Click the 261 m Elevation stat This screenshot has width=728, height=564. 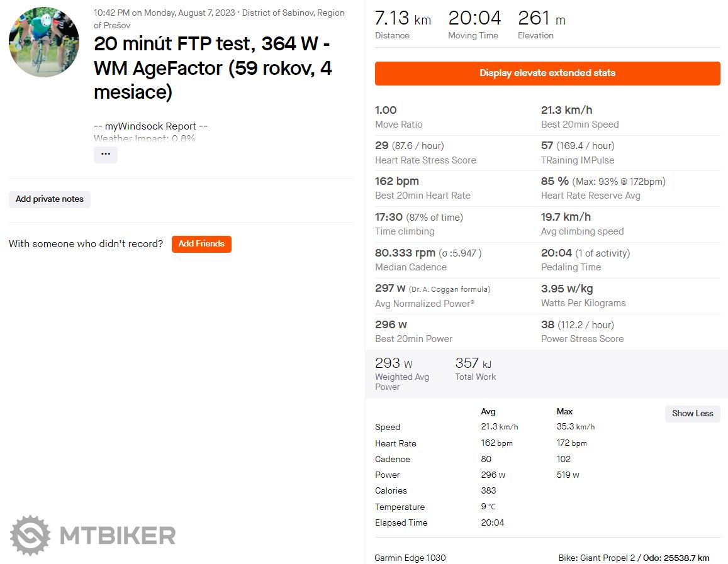point(541,25)
